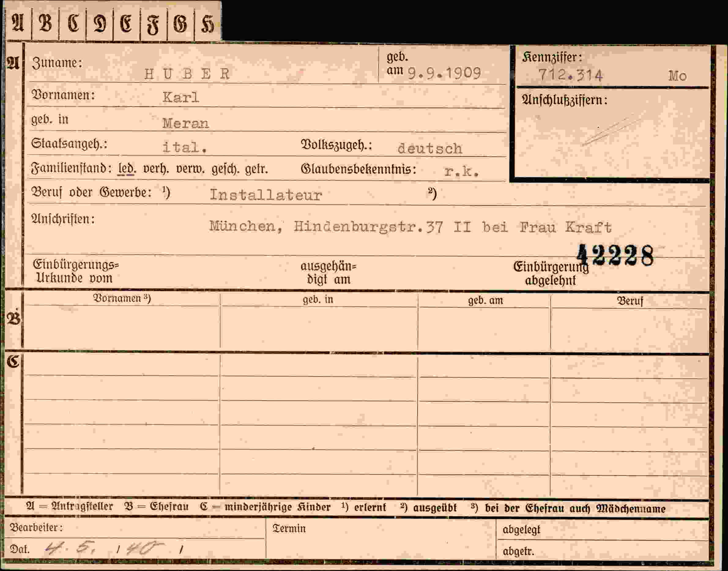Click the abgetr. label
This screenshot has width=728, height=571.
[x=518, y=551]
